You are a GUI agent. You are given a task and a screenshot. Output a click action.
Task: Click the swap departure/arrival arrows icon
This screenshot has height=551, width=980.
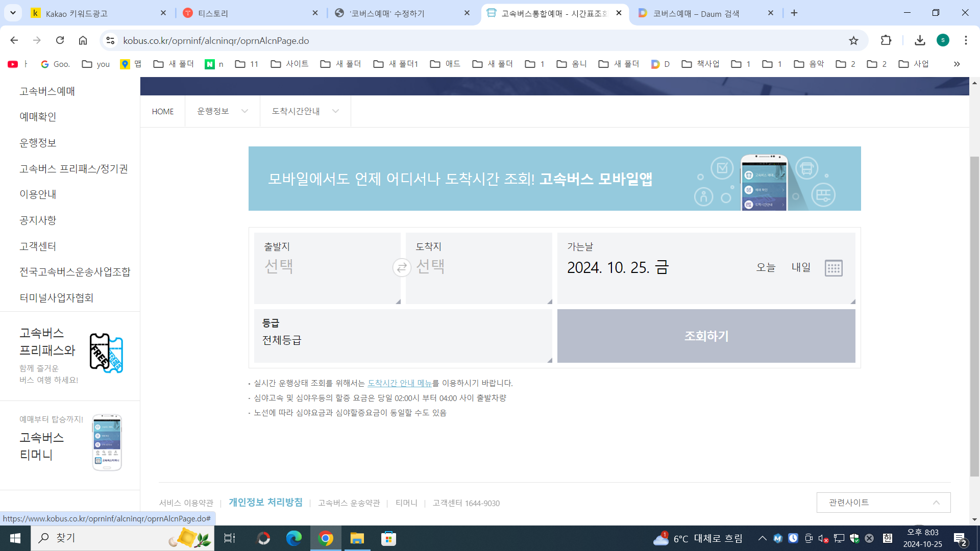[x=402, y=267]
